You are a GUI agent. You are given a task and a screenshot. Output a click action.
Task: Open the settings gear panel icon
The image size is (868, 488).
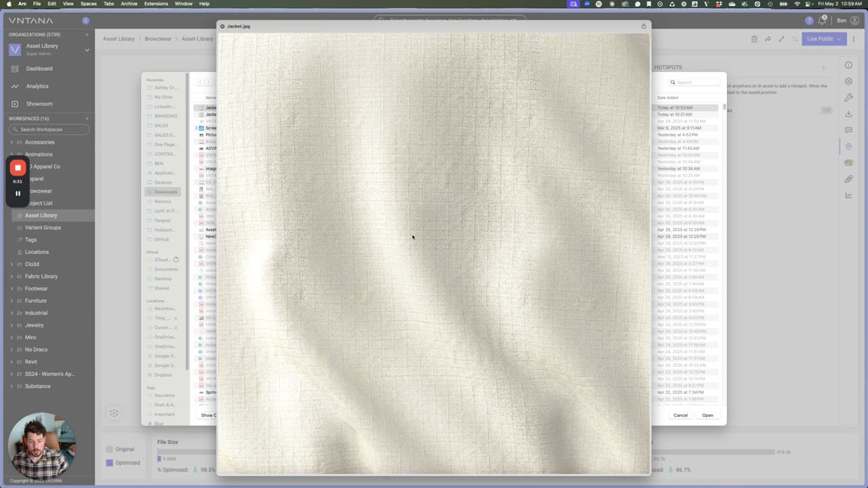[x=848, y=81]
